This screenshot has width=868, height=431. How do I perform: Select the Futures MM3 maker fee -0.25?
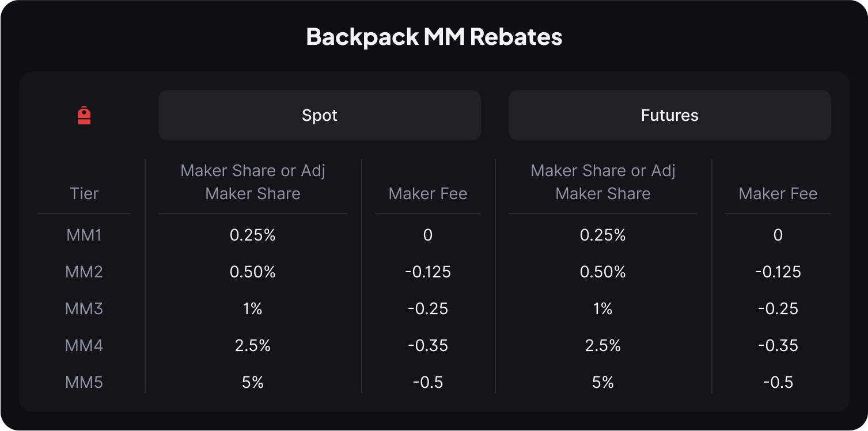point(778,308)
